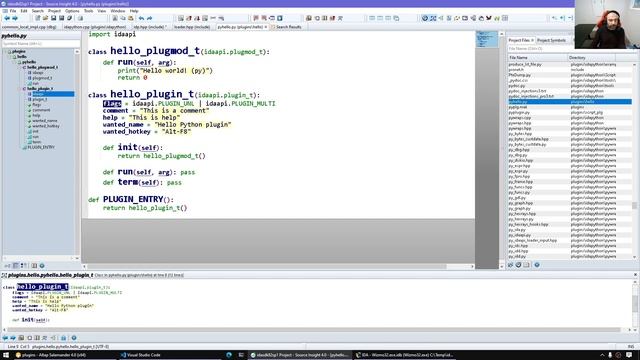This screenshot has width=640, height=360.
Task: Switch to idp.hpp (include) tab
Action: [149, 27]
